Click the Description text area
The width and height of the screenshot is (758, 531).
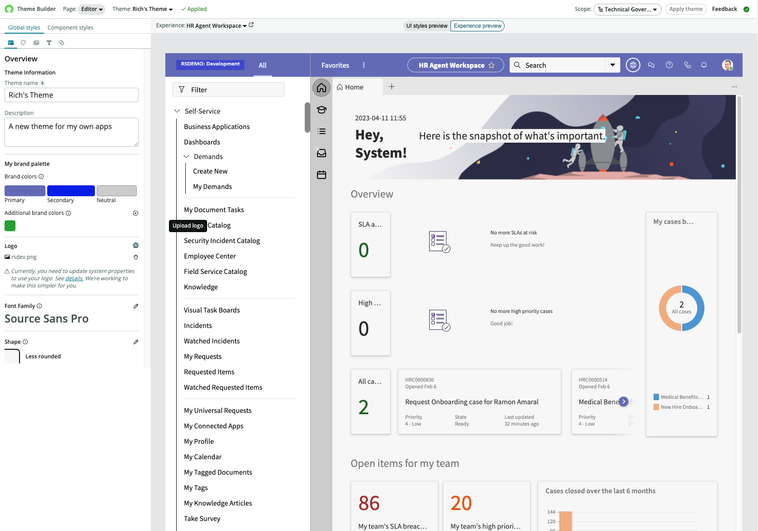(x=72, y=132)
